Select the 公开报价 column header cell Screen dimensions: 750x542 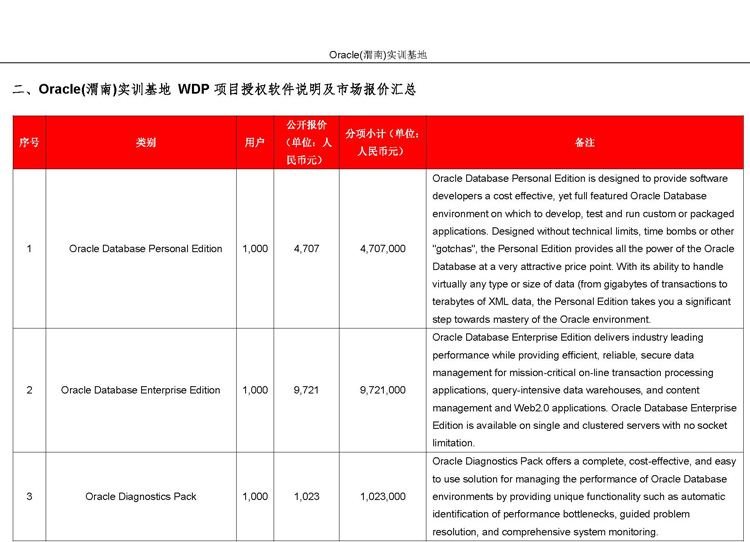[306, 142]
